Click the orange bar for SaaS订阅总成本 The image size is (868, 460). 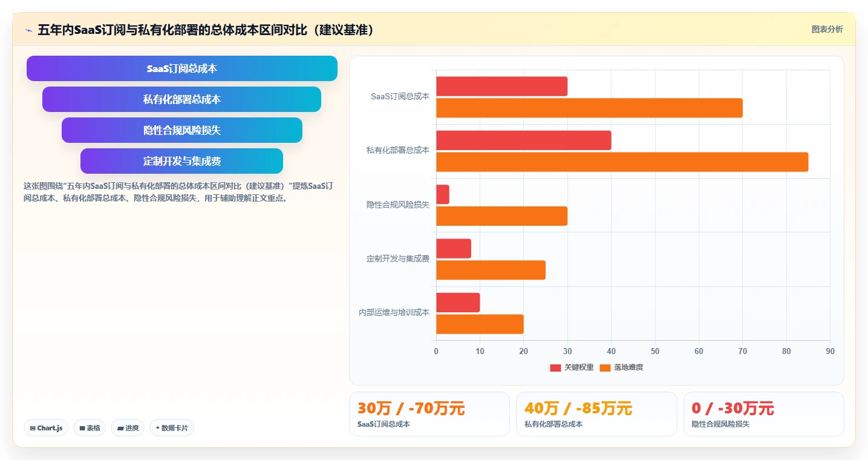(x=589, y=108)
